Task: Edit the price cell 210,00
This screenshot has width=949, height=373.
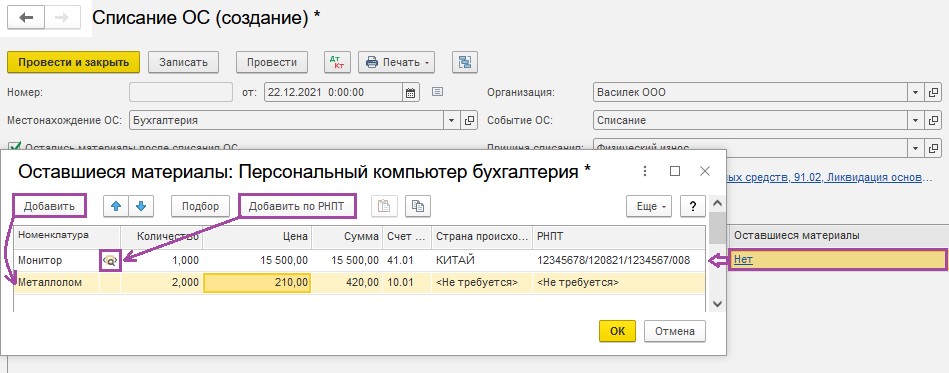Action: point(257,283)
